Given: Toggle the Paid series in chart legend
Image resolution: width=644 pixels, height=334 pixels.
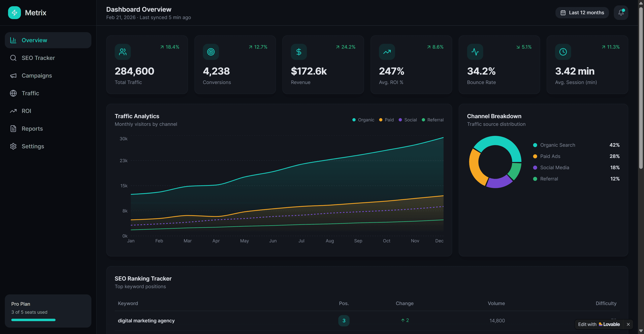Looking at the screenshot, I should tap(386, 120).
